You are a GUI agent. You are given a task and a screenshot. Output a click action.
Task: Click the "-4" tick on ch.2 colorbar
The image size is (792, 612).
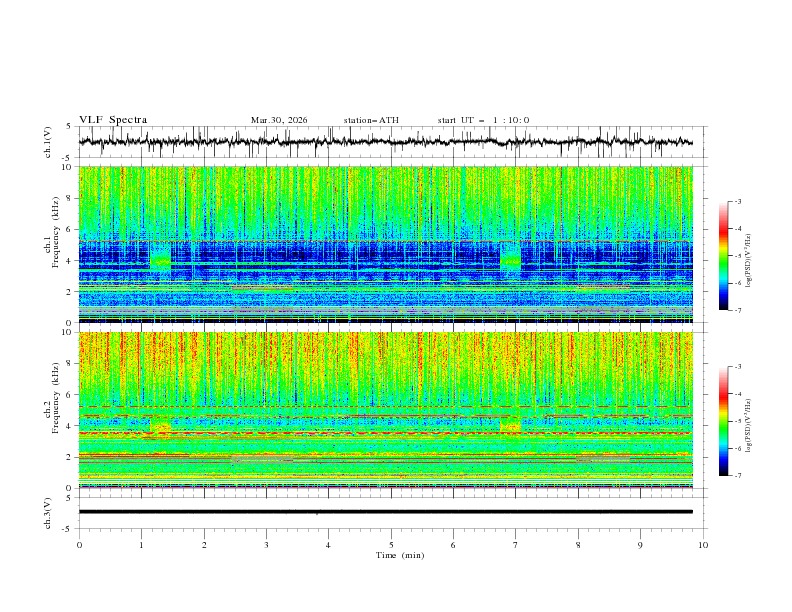click(738, 394)
